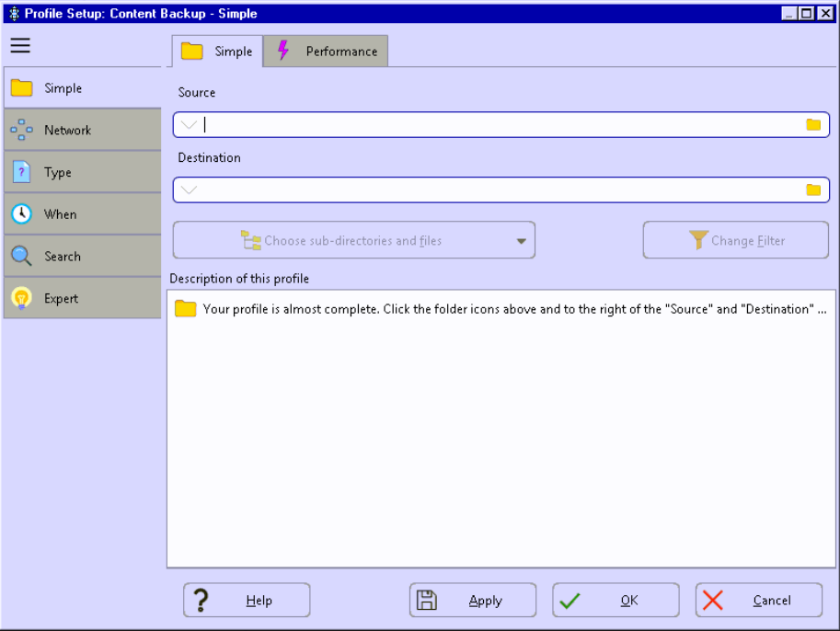Select the When clock icon
Viewport: 840px width, 631px height.
[21, 213]
